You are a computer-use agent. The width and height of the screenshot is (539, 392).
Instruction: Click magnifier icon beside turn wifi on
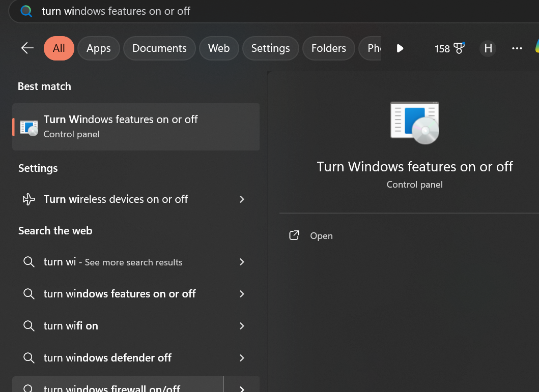[x=29, y=326]
